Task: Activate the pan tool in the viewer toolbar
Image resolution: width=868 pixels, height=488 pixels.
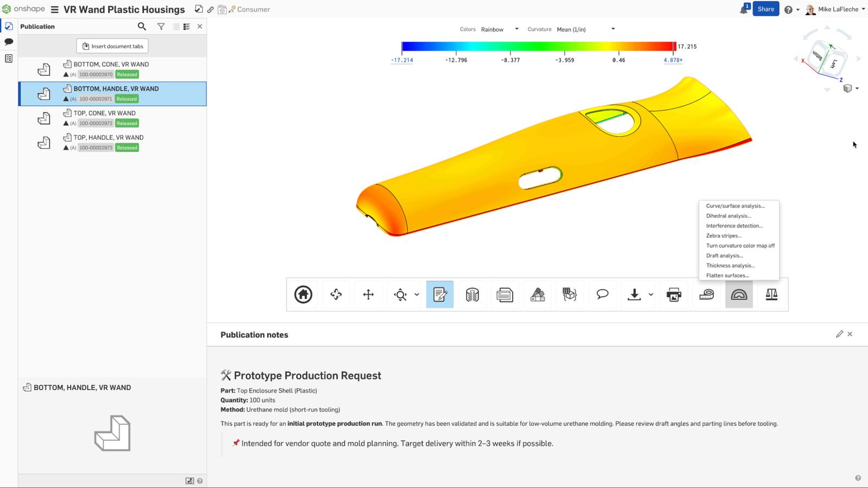Action: 368,294
